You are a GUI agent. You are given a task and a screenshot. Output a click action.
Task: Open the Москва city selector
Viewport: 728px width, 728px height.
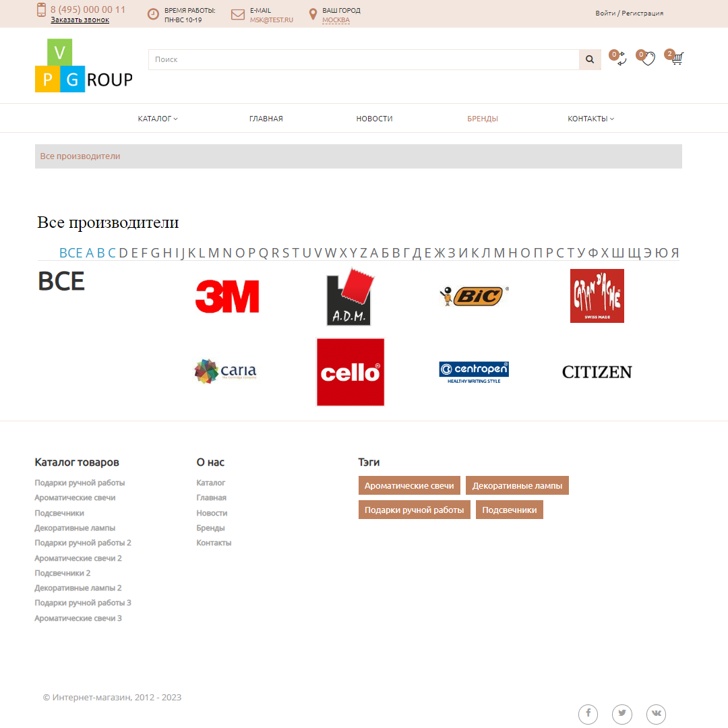coord(336,20)
